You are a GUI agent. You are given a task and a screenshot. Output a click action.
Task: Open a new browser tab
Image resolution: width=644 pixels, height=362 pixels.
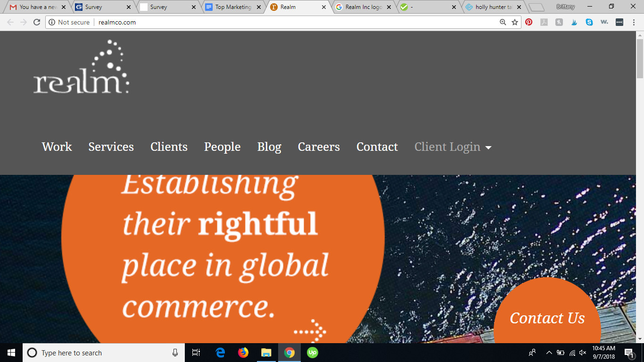pyautogui.click(x=537, y=7)
